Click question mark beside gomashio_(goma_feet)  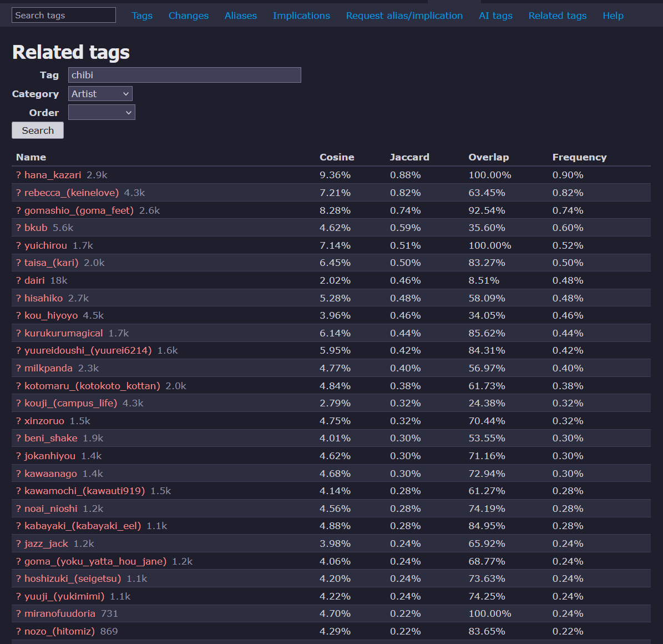point(18,211)
